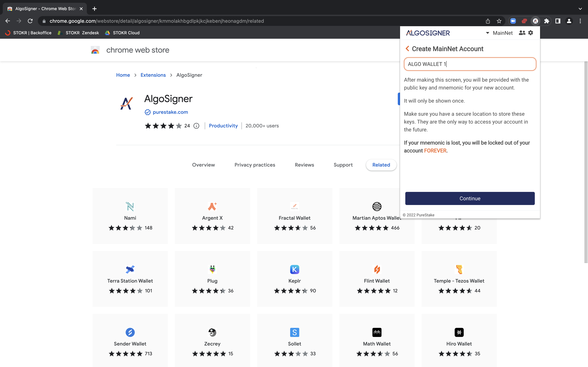Click the Zoom extension icon in toolbar
The height and width of the screenshot is (367, 588).
(x=513, y=21)
